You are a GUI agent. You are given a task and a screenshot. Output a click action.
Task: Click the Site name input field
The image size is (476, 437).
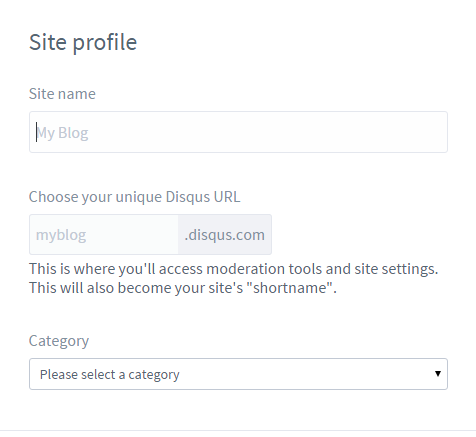coord(238,132)
